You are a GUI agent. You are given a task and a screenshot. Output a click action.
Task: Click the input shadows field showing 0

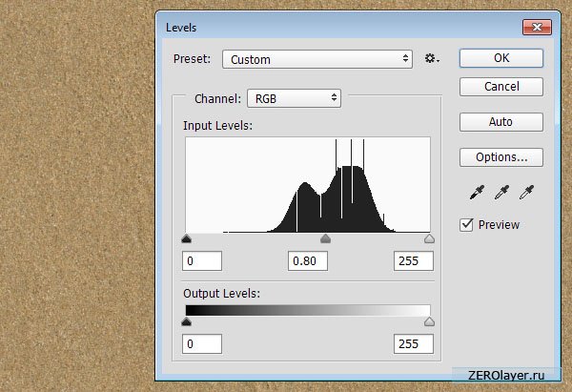202,261
